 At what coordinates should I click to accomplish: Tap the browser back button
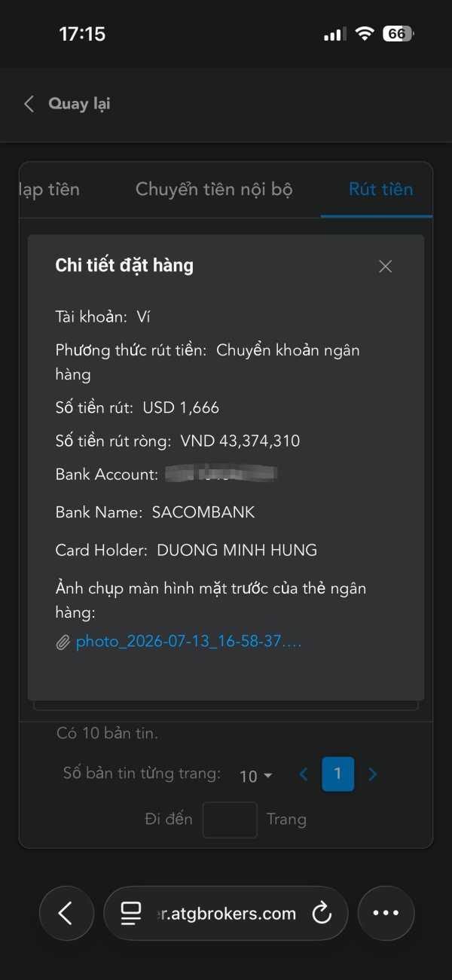click(66, 913)
